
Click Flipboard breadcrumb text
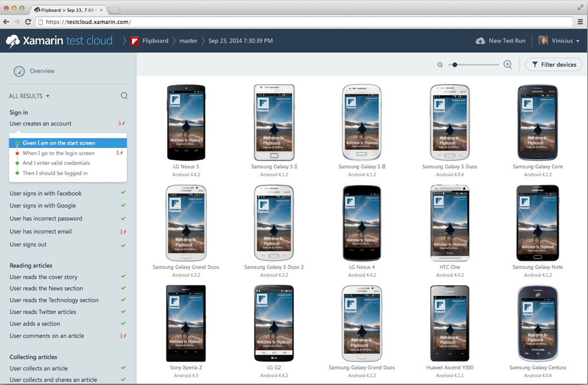155,41
